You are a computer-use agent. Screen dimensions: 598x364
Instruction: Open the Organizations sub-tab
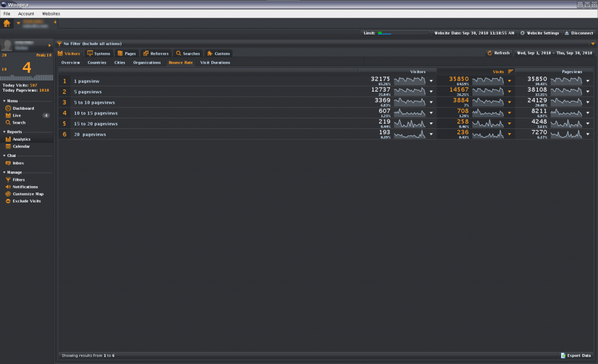coord(147,63)
